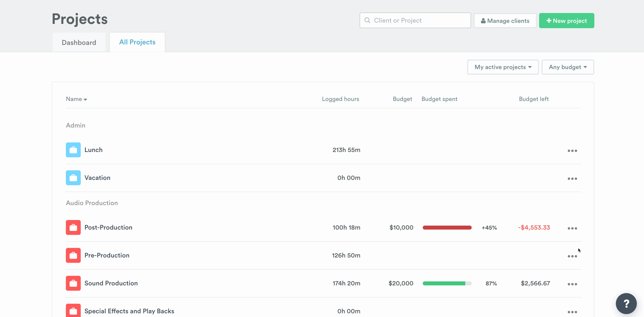Open the My active projects filter dropdown

(503, 67)
